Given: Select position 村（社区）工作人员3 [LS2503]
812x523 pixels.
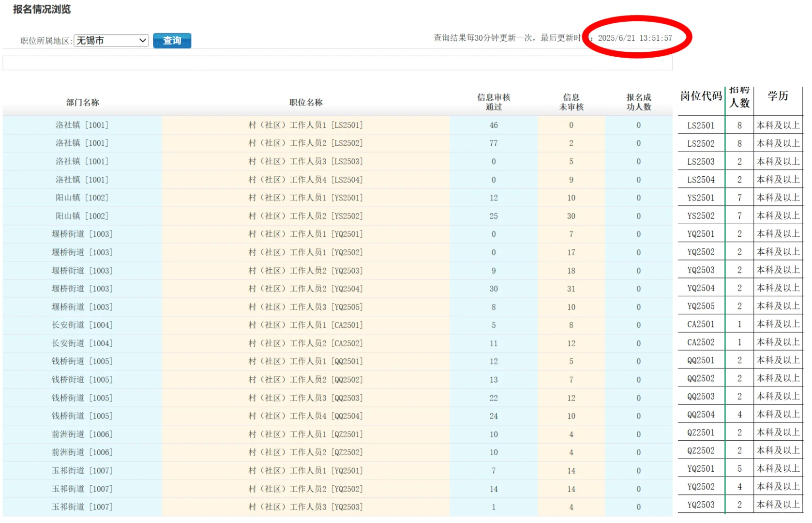Looking at the screenshot, I should (x=306, y=161).
